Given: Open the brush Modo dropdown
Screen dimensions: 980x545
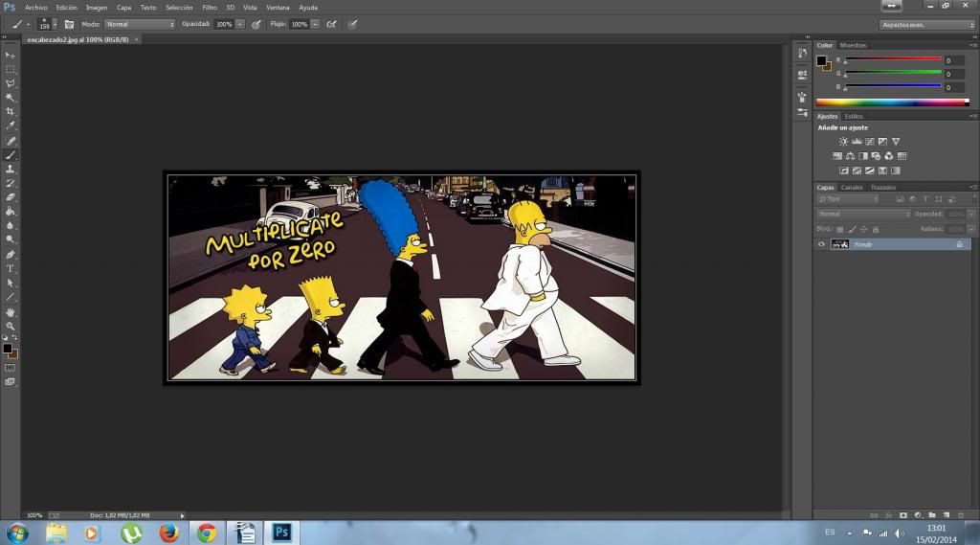Looking at the screenshot, I should coord(139,24).
